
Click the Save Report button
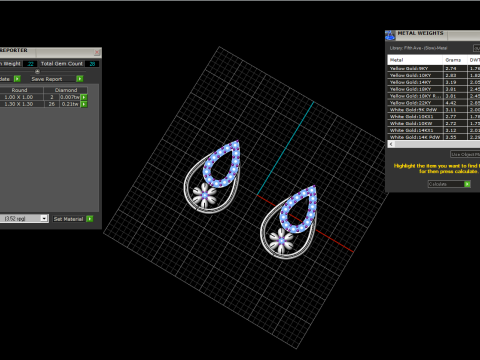[x=52, y=79]
